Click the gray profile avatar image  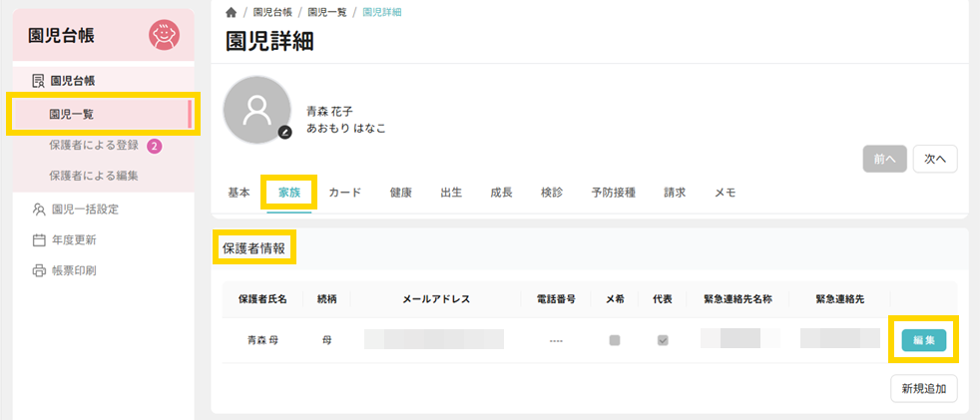[257, 109]
